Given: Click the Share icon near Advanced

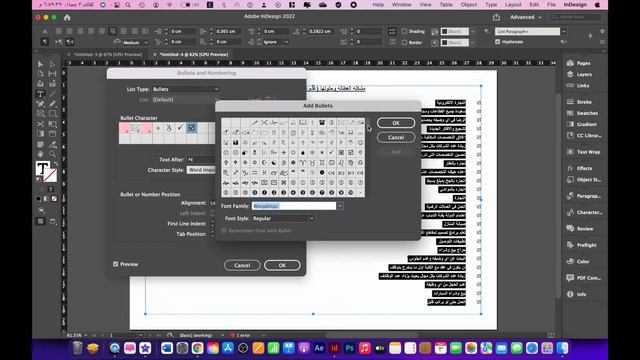Looking at the screenshot, I should pyautogui.click(x=496, y=17).
